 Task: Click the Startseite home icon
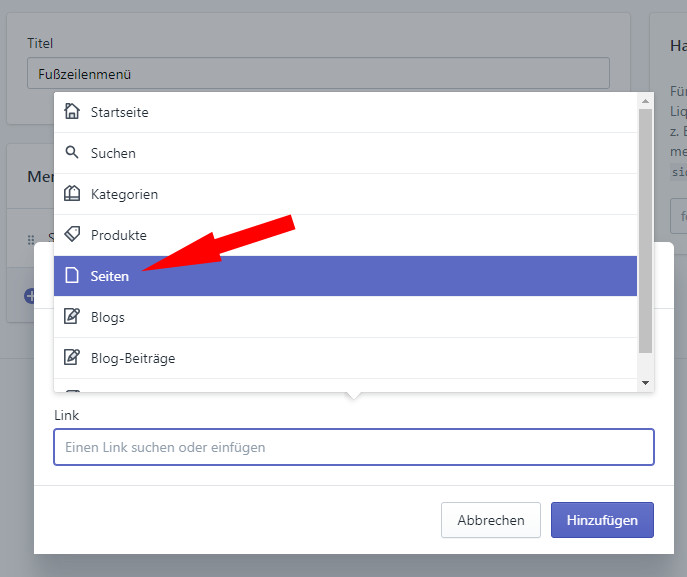(x=72, y=111)
